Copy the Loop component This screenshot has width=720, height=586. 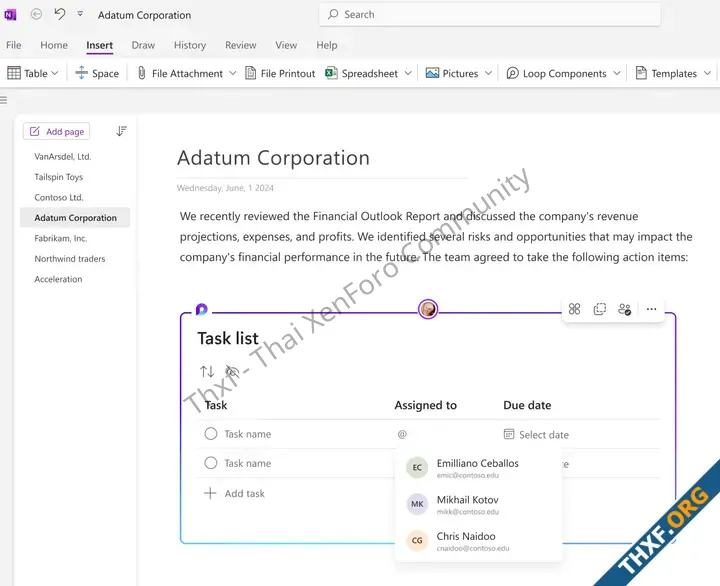click(600, 309)
